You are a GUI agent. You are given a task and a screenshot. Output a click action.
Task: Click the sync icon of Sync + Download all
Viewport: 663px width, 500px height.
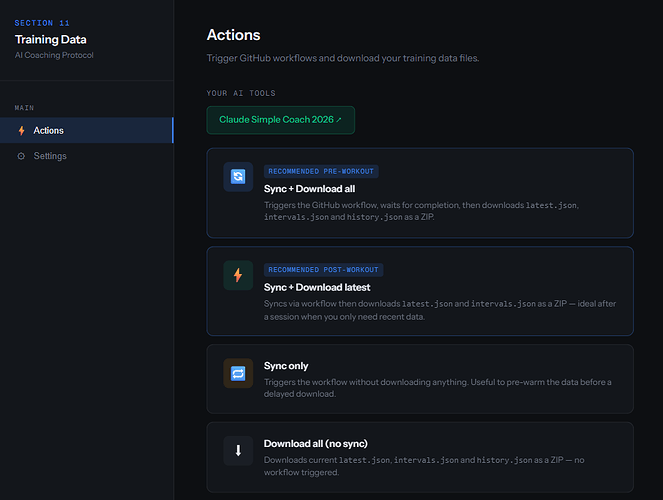[238, 177]
